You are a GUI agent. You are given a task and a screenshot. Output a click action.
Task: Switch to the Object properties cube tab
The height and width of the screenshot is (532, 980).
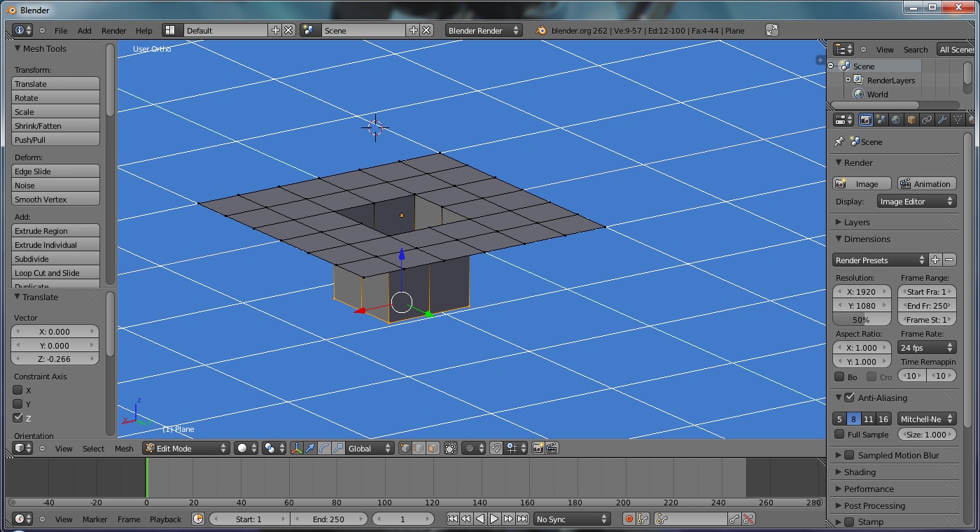coord(911,120)
